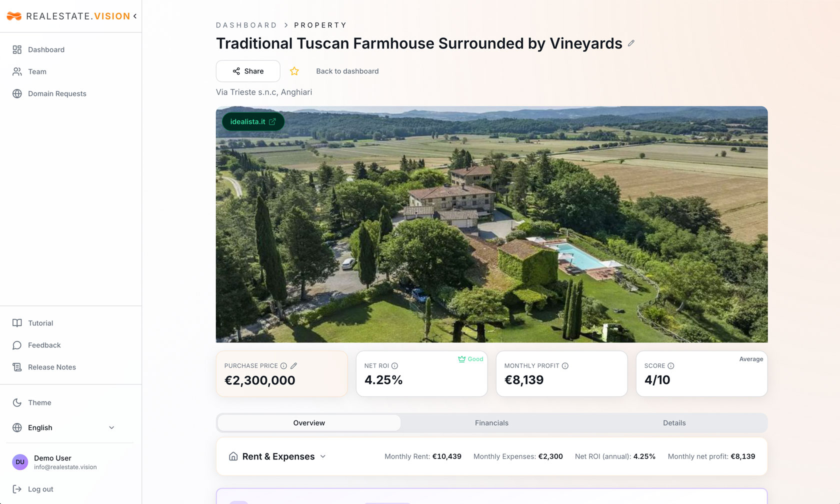This screenshot has height=504, width=840.
Task: Click the pencil icon beside property title
Action: (631, 43)
